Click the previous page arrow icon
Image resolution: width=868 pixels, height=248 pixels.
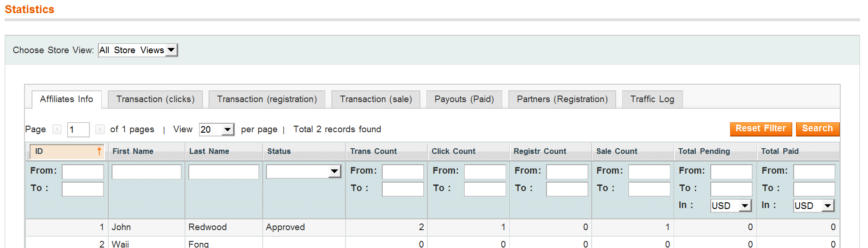pyautogui.click(x=57, y=129)
